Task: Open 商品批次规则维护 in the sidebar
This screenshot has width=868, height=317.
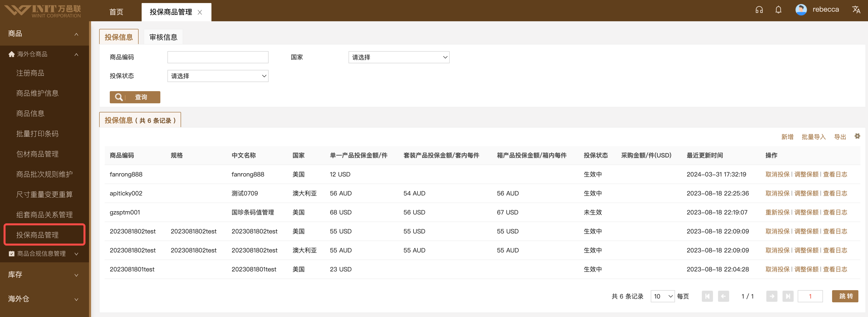Action: pos(45,174)
